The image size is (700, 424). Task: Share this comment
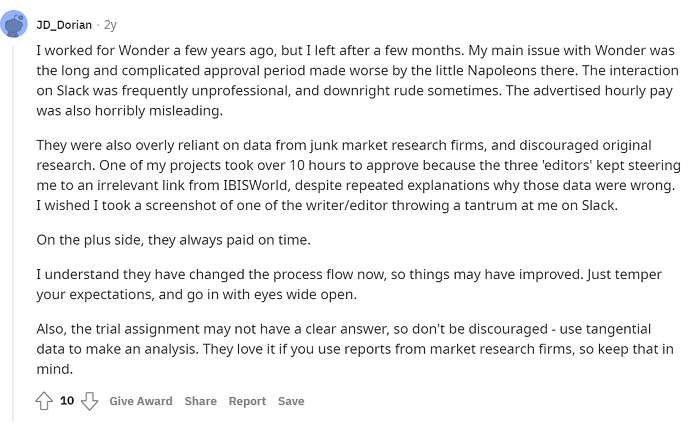200,401
